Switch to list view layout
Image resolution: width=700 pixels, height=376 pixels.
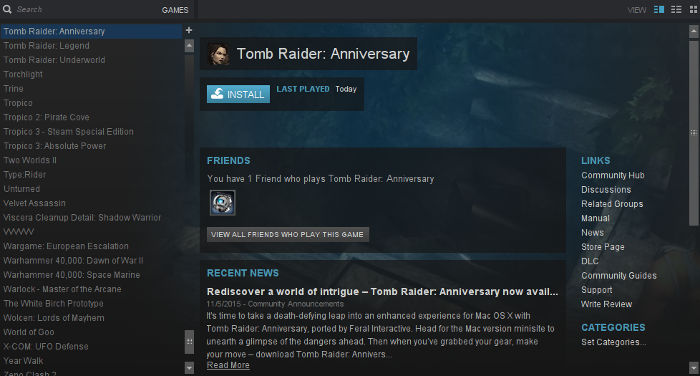676,9
